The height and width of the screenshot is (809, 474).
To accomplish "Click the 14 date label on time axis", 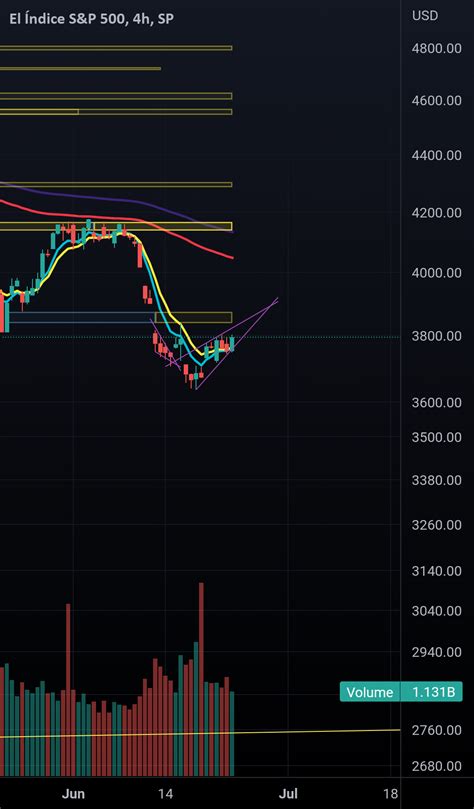I will coord(166,794).
